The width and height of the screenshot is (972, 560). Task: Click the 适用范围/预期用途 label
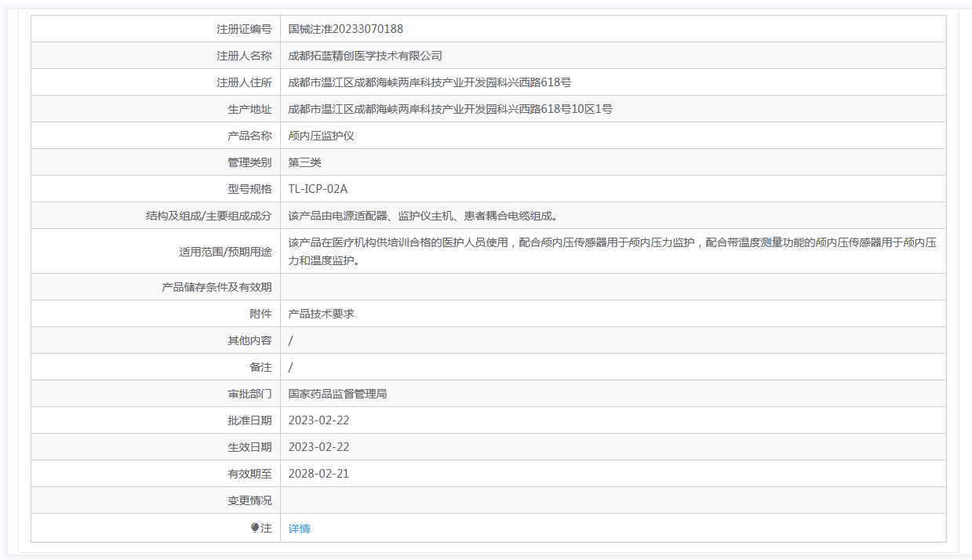[225, 252]
